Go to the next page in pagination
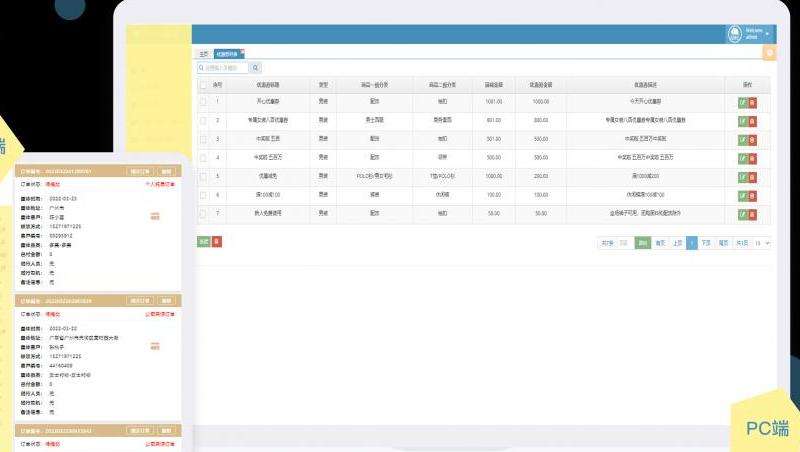Screen dimensions: 800x452 pos(706,243)
